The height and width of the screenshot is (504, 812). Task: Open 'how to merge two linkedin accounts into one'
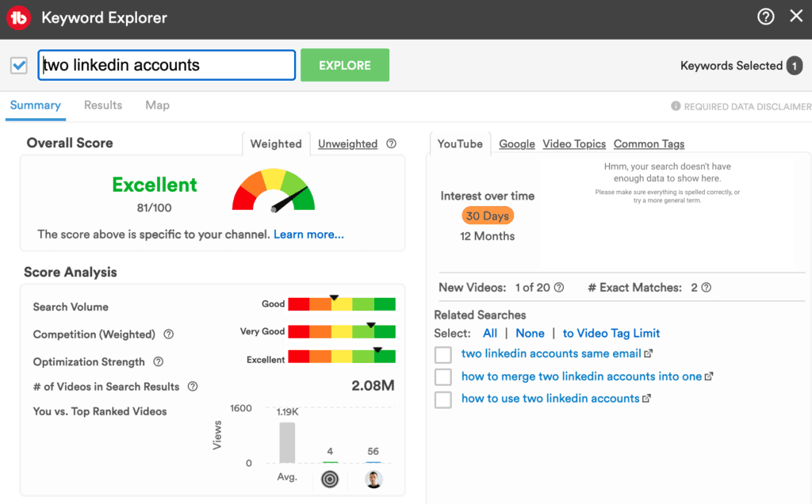[581, 376]
